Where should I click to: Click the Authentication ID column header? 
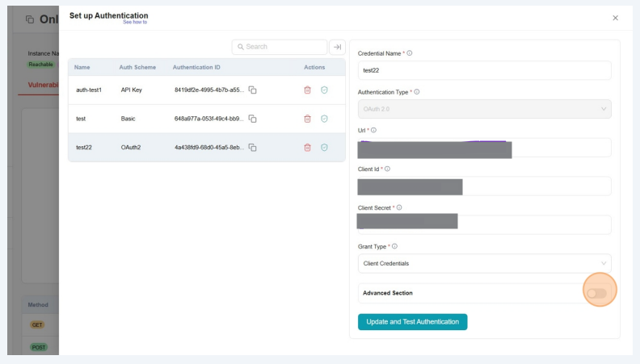[196, 67]
